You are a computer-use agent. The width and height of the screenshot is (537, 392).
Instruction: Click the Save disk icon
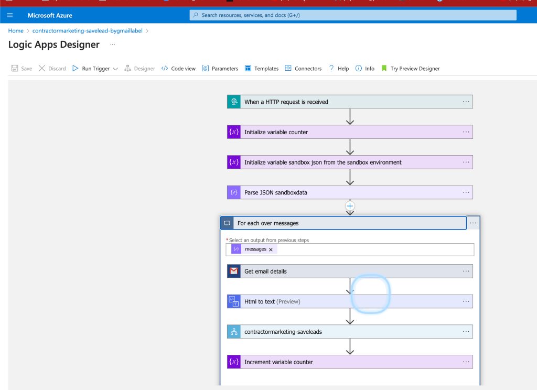coord(15,69)
